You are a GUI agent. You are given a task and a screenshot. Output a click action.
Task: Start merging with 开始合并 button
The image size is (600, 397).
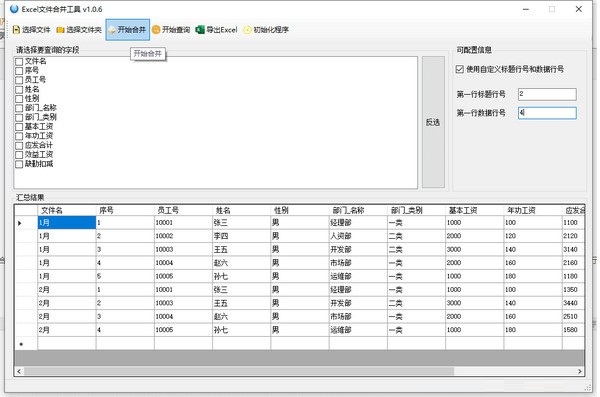click(x=127, y=30)
